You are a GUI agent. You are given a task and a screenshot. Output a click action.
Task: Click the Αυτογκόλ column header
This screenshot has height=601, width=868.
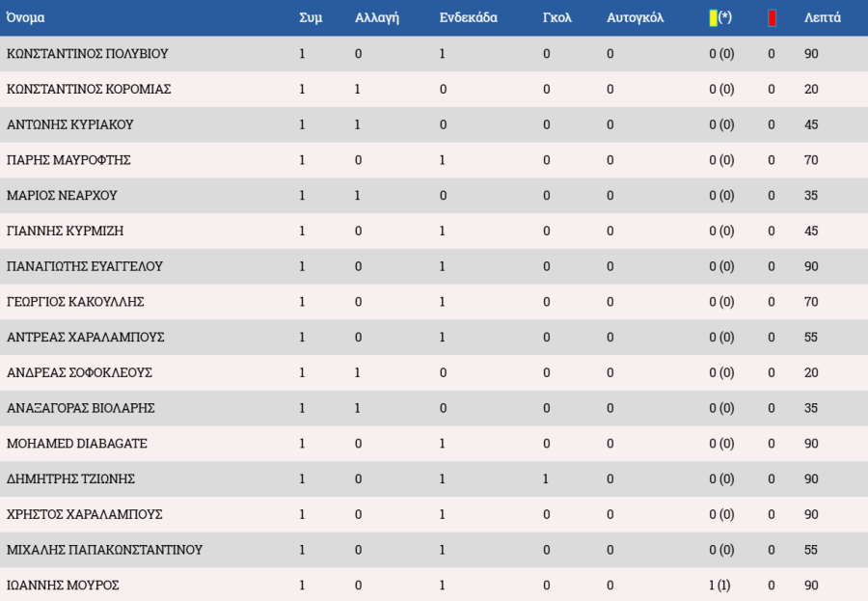(x=636, y=17)
